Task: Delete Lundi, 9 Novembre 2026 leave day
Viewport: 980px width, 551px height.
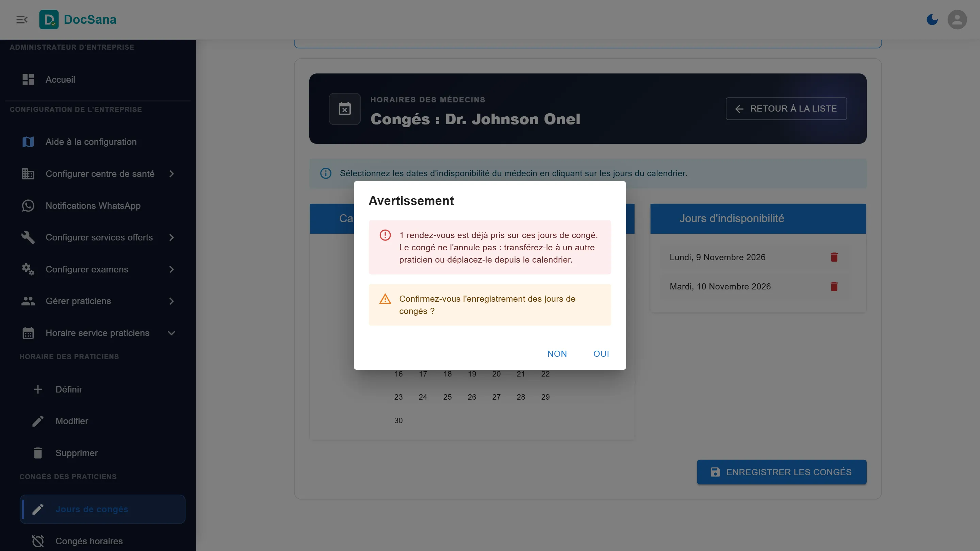Action: pyautogui.click(x=834, y=257)
